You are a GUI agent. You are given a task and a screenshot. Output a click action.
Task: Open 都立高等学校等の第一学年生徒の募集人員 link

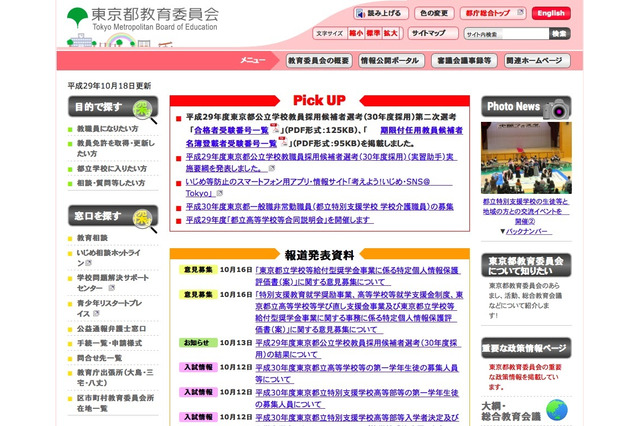coord(357,373)
